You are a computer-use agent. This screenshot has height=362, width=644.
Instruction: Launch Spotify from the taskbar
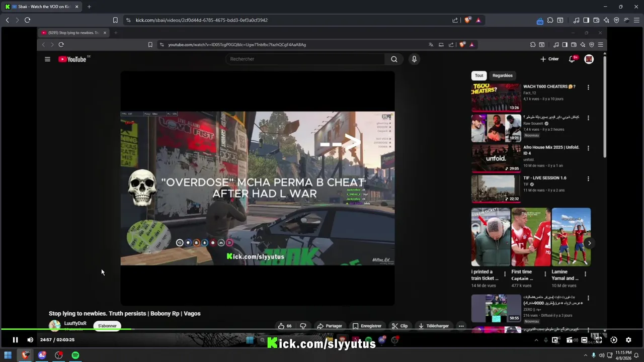[x=75, y=355]
